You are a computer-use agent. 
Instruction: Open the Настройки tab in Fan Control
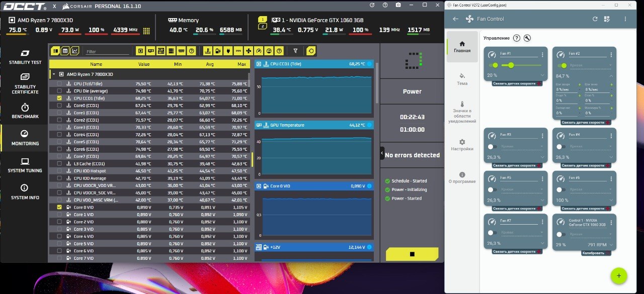(462, 145)
